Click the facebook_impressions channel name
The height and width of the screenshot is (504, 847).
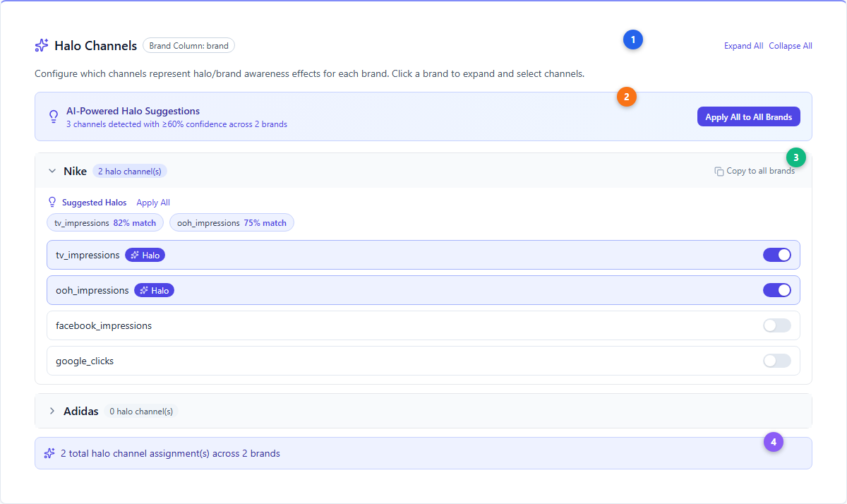(x=104, y=325)
